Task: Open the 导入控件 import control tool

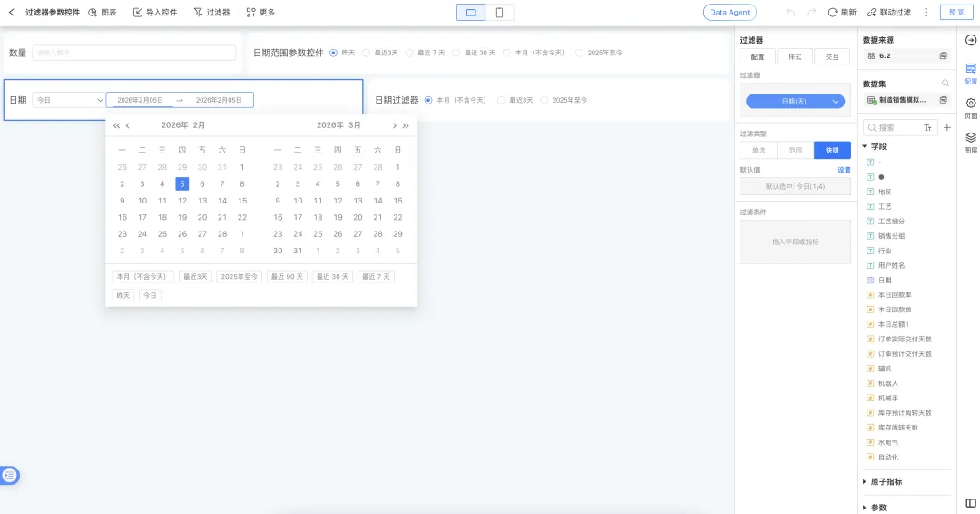Action: pos(155,13)
